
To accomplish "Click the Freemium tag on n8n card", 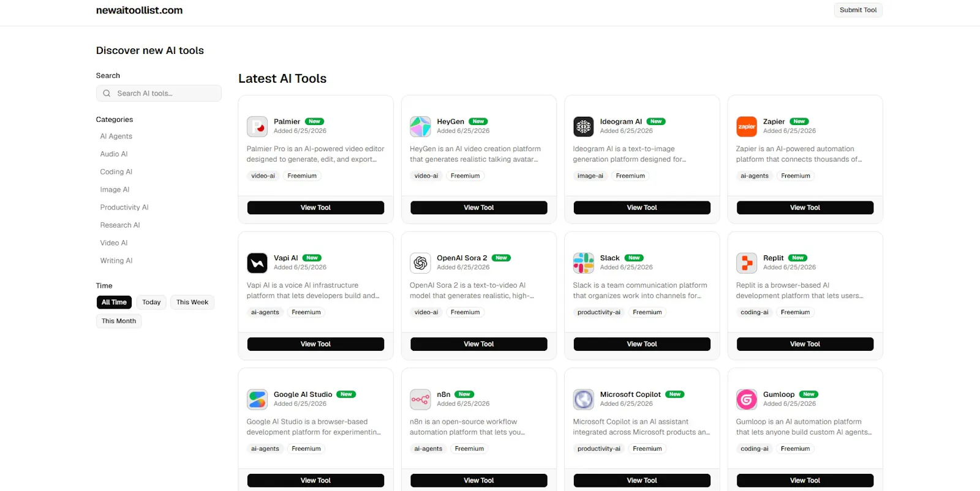I will (469, 449).
